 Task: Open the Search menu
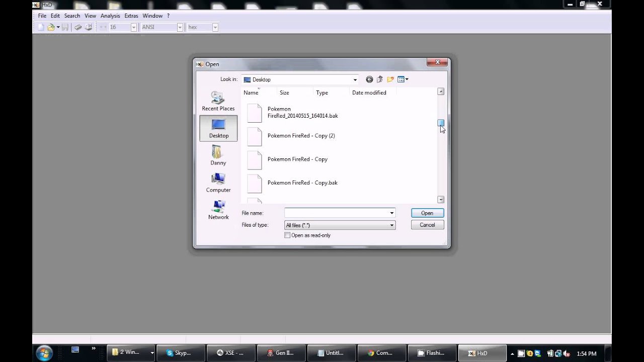[72, 16]
